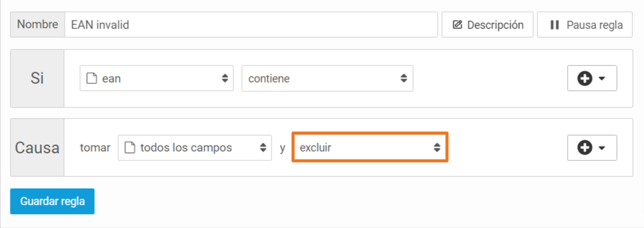The height and width of the screenshot is (228, 644).
Task: Pause the rule with Pausa regla
Action: pyautogui.click(x=584, y=25)
